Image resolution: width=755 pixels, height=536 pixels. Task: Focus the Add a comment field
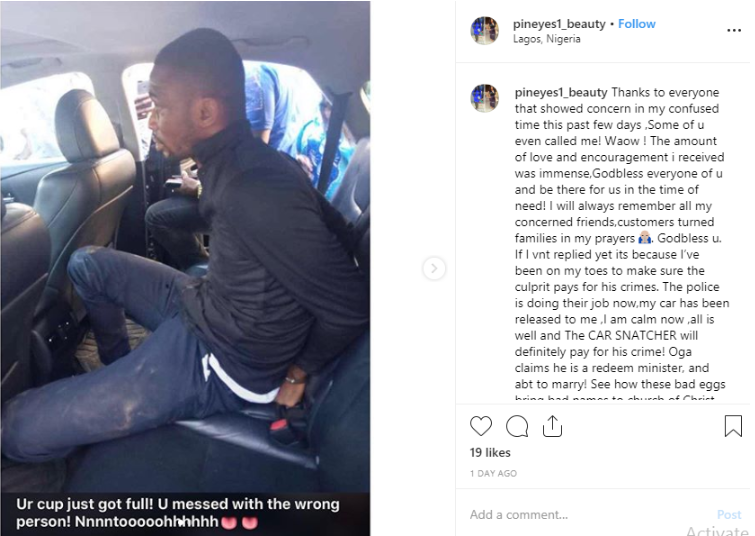click(x=587, y=515)
